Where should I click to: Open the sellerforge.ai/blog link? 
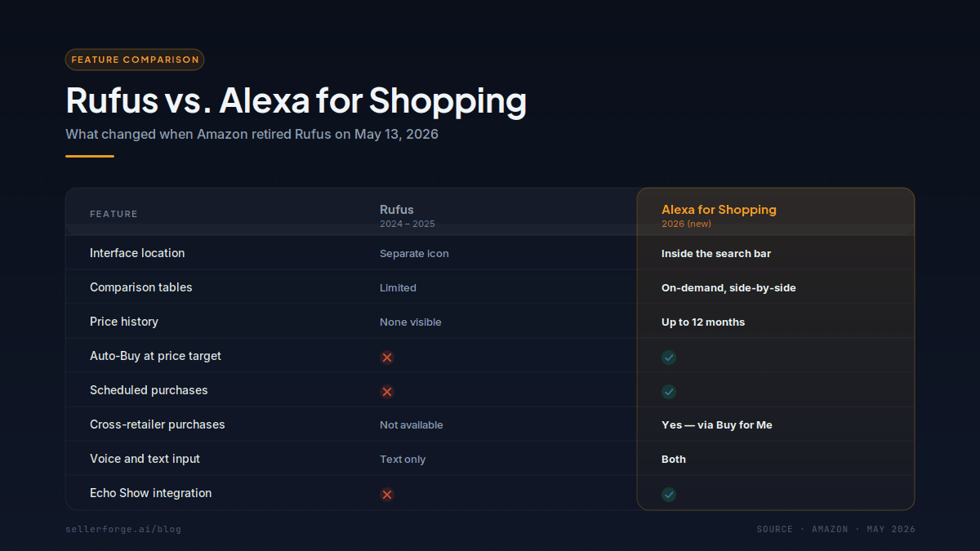pyautogui.click(x=123, y=529)
